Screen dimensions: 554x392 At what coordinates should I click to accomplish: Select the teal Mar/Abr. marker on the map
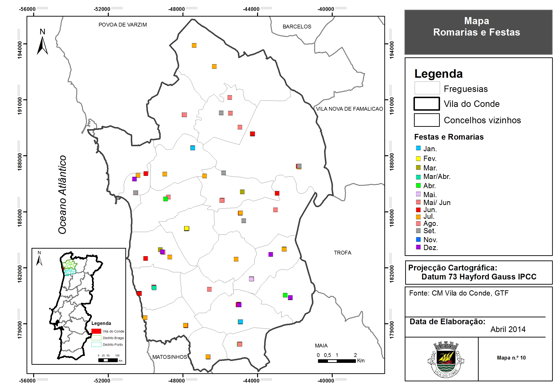point(154,287)
